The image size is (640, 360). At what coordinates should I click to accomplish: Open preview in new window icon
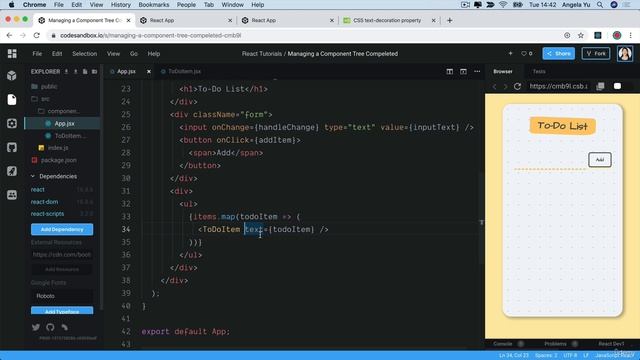600,86
